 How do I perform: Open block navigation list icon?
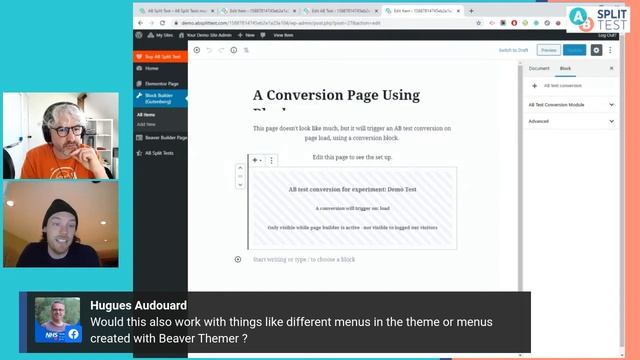[x=246, y=50]
